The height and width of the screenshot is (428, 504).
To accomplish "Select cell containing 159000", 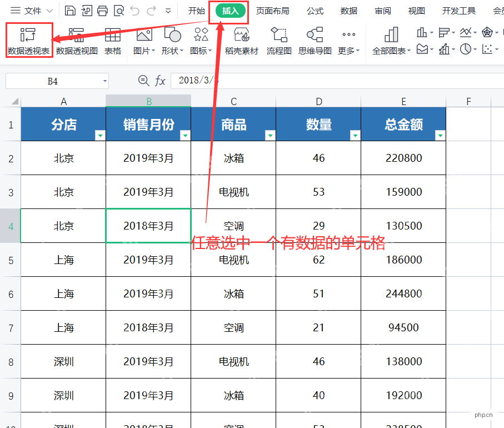I will click(x=403, y=192).
